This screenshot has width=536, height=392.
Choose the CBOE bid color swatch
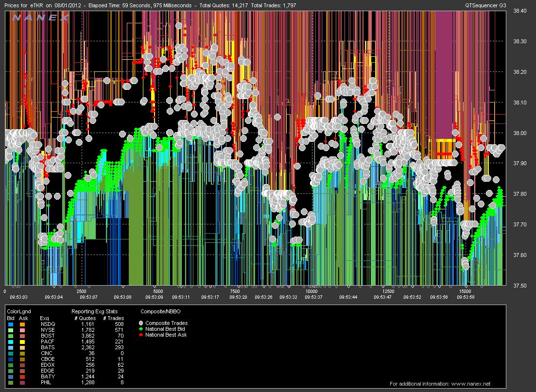[11, 359]
